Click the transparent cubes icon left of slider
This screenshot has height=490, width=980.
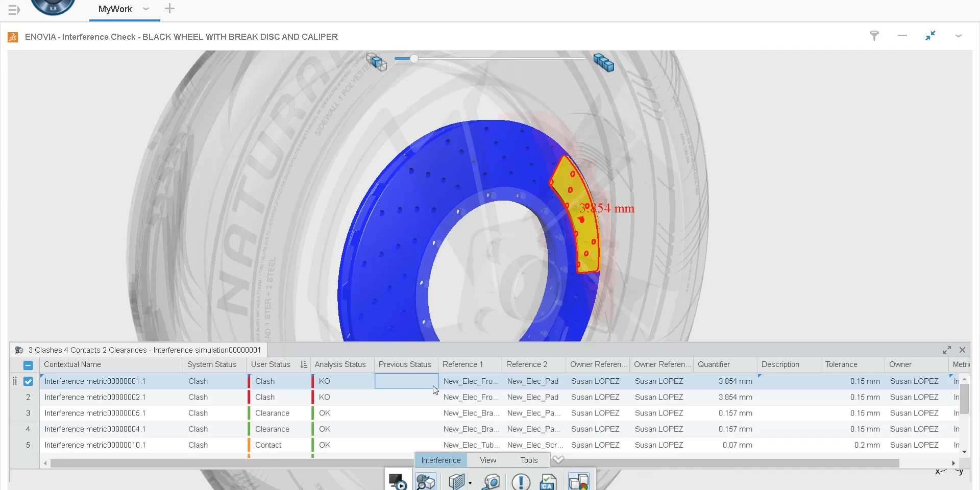point(377,62)
